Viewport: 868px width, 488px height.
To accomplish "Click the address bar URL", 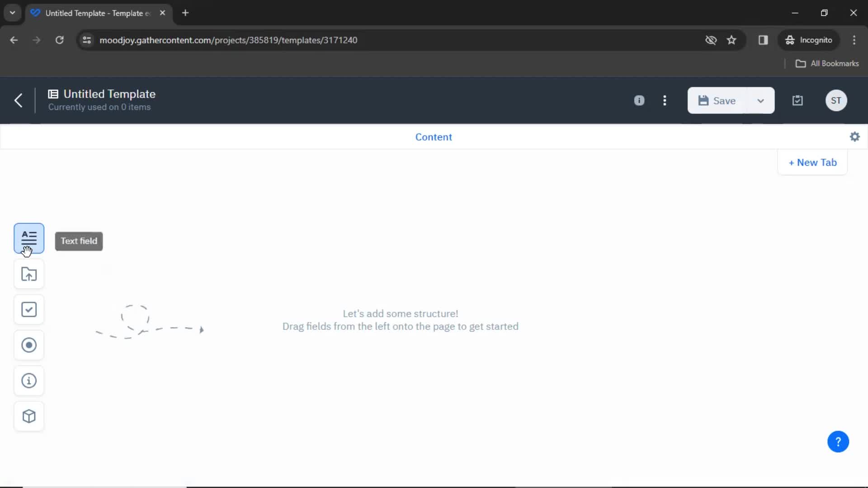I will pos(228,40).
